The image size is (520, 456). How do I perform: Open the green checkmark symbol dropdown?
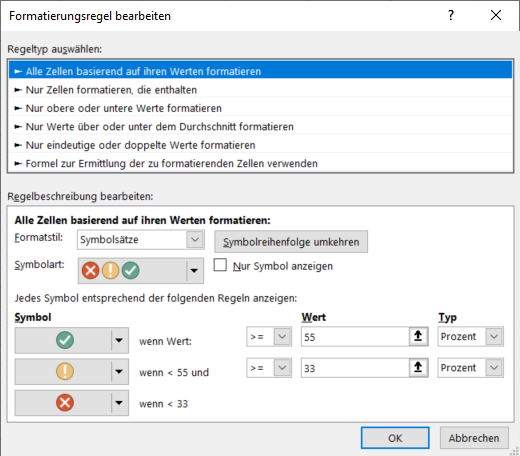[119, 340]
